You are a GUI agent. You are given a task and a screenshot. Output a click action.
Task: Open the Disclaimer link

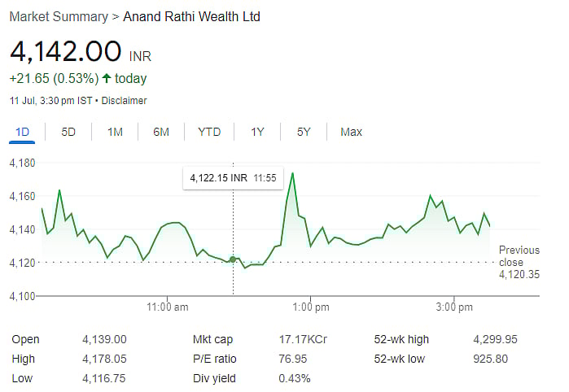coord(124,101)
